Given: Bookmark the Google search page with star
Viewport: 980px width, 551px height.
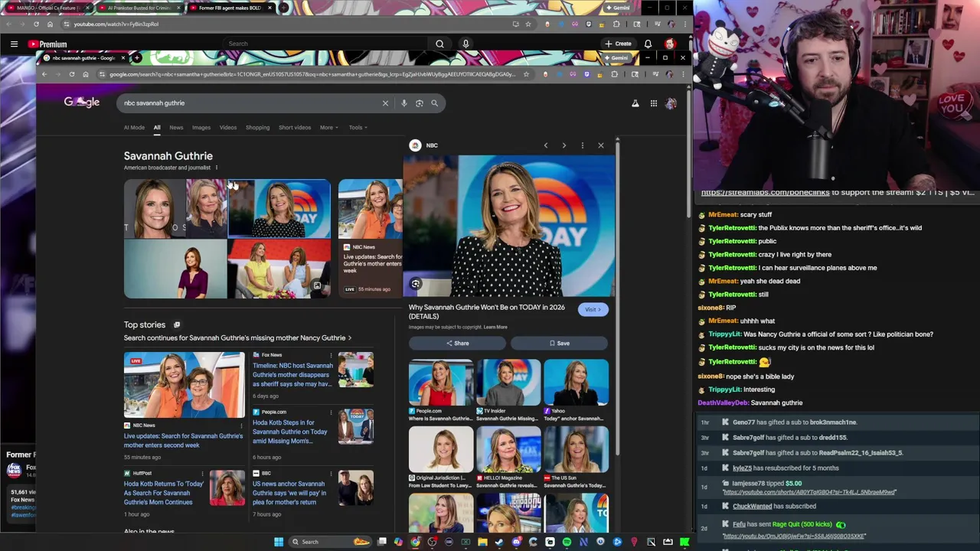Looking at the screenshot, I should point(526,74).
